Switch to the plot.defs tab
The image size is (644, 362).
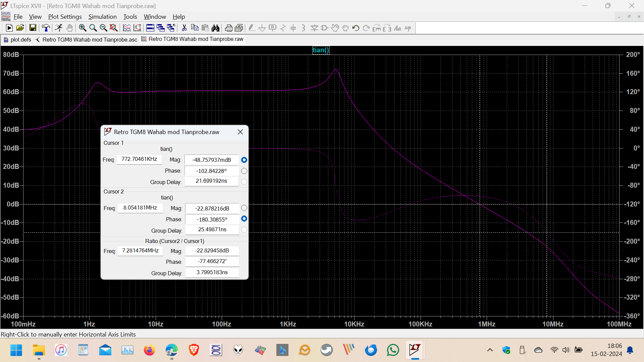coord(17,40)
